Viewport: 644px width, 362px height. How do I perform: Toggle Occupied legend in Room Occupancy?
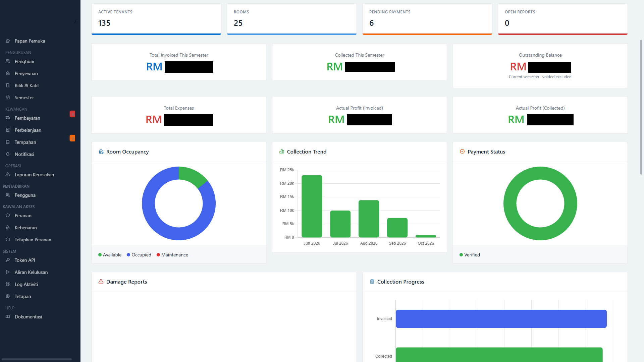(139, 255)
